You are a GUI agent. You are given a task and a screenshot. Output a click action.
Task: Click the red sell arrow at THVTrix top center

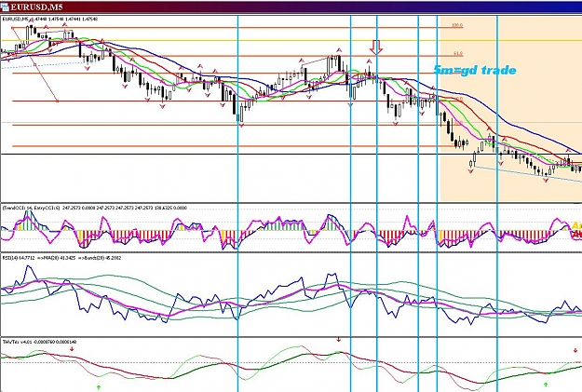pyautogui.click(x=339, y=339)
